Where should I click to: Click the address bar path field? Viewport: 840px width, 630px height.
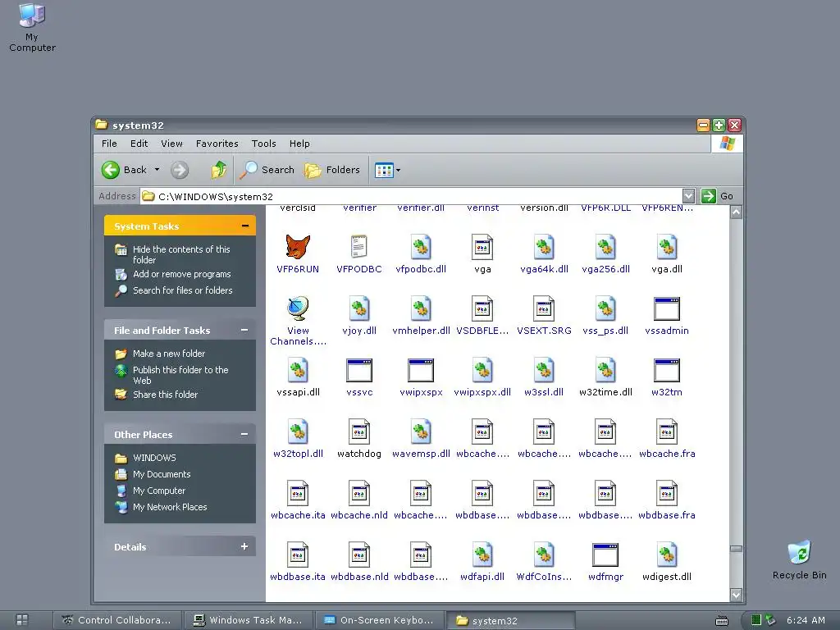pos(412,196)
